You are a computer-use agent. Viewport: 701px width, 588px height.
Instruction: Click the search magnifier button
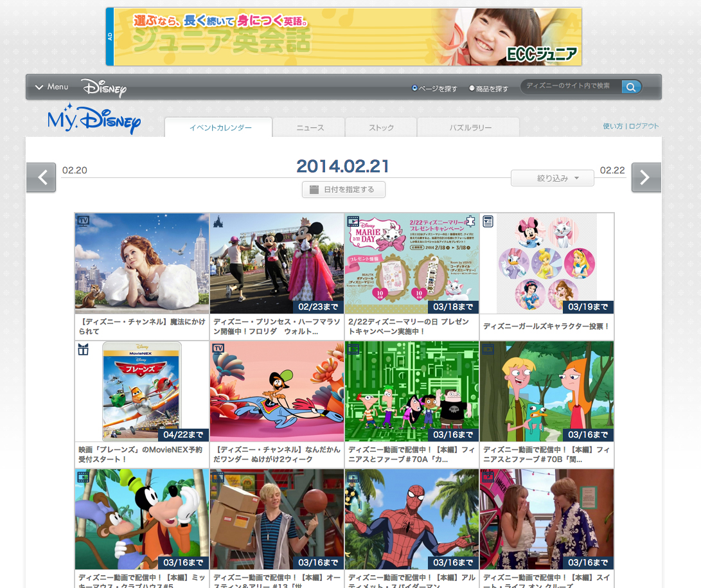click(x=631, y=87)
